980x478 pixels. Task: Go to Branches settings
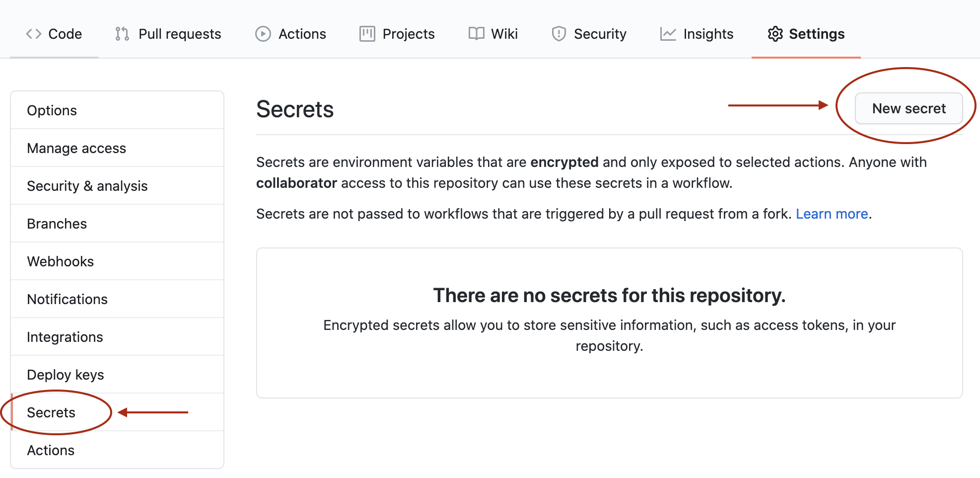pyautogui.click(x=57, y=223)
